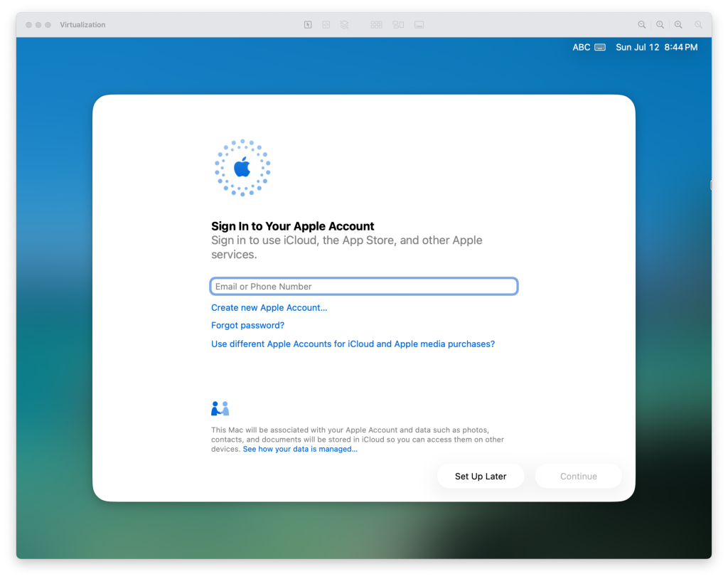
Task: Zoom in with the plus magnifier
Action: click(678, 25)
